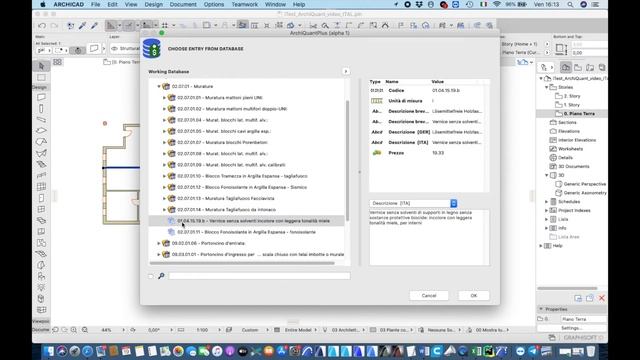Click the horizontal scrollbar of database tree
Viewport: 640px width, 360px height.
(x=243, y=263)
